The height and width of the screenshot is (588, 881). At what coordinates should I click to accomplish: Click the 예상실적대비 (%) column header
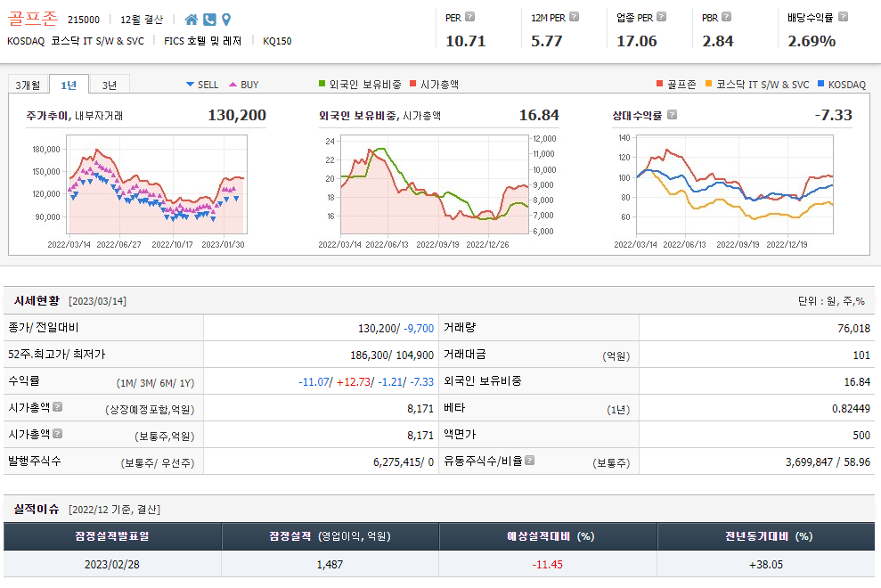tap(548, 536)
